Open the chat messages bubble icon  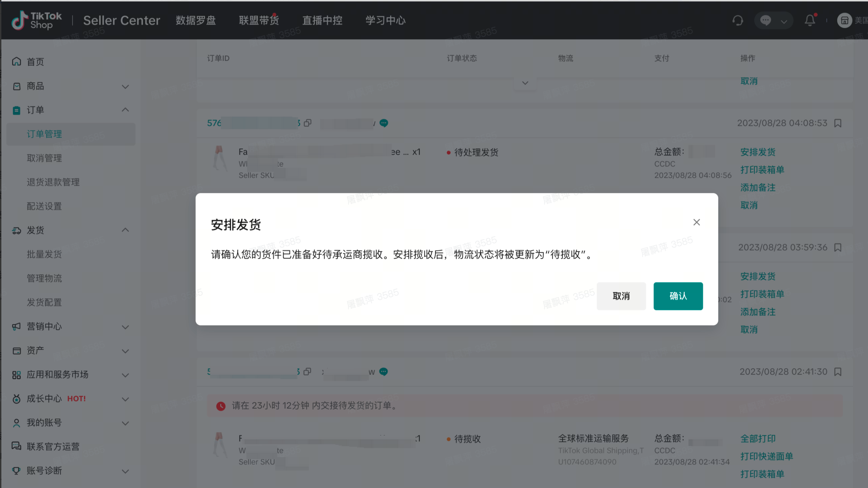(766, 20)
